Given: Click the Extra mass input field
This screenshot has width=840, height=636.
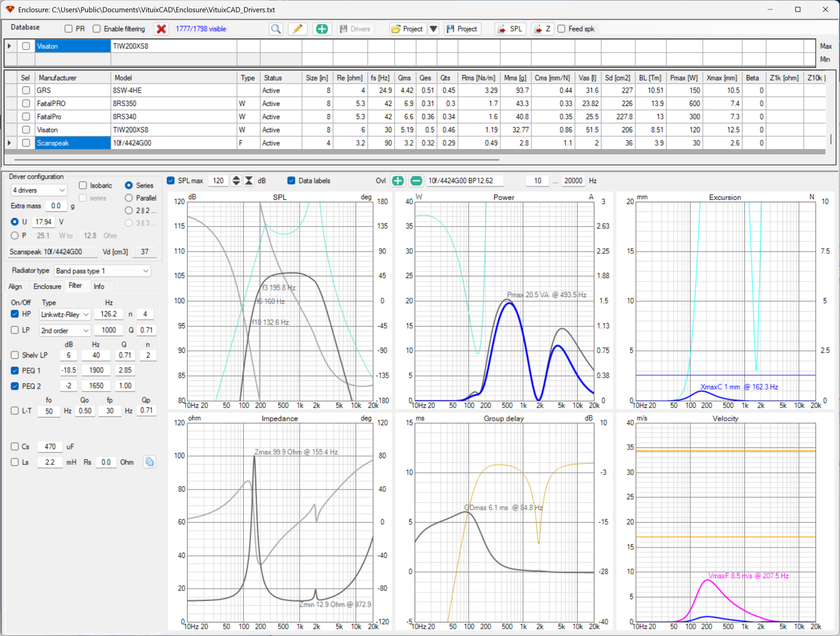Looking at the screenshot, I should (x=56, y=206).
